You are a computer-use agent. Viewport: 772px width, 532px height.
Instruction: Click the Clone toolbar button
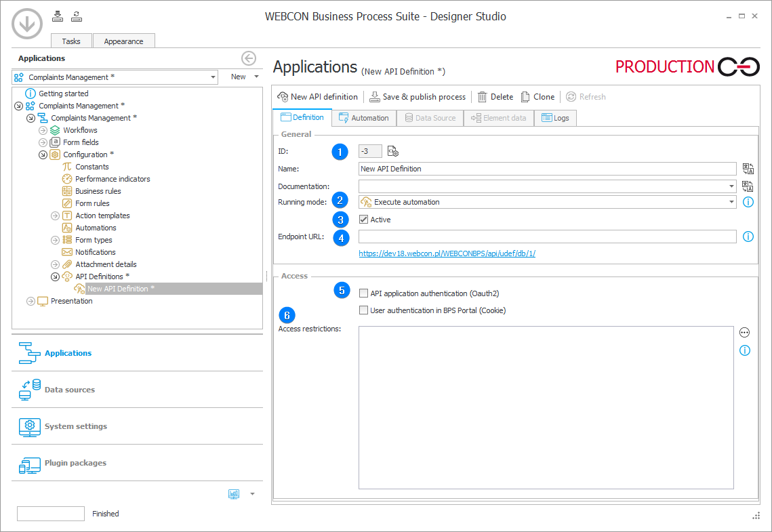click(537, 97)
